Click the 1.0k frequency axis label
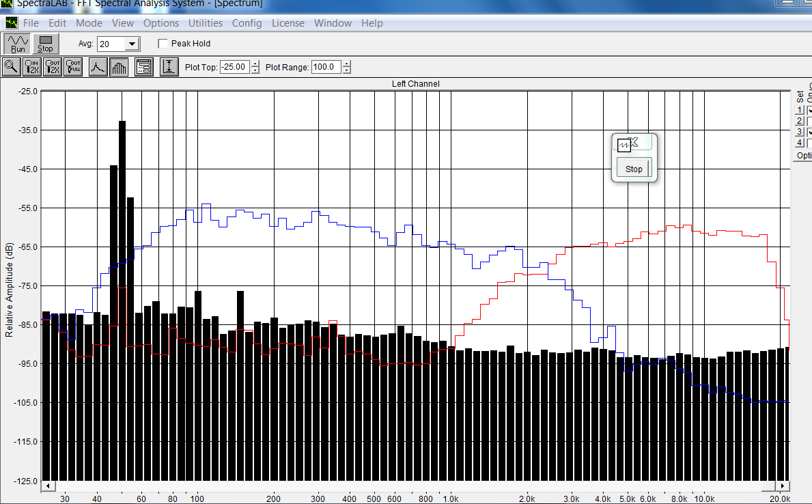 coord(451,499)
